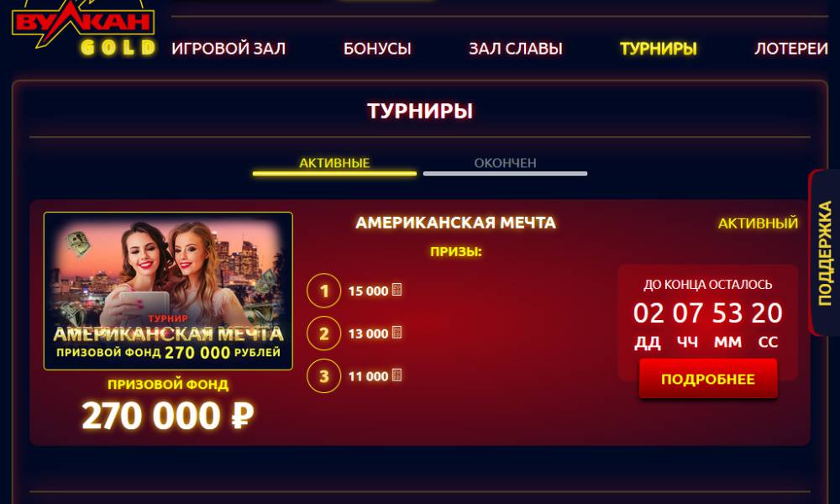Image resolution: width=840 pixels, height=504 pixels.
Task: Go to ЗАЛ СЛАВЫ page
Action: pos(516,49)
